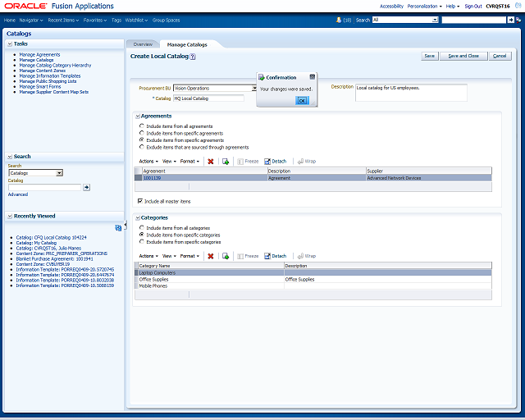
Task: Open Manage Smart Forms task link
Action: click(x=40, y=87)
